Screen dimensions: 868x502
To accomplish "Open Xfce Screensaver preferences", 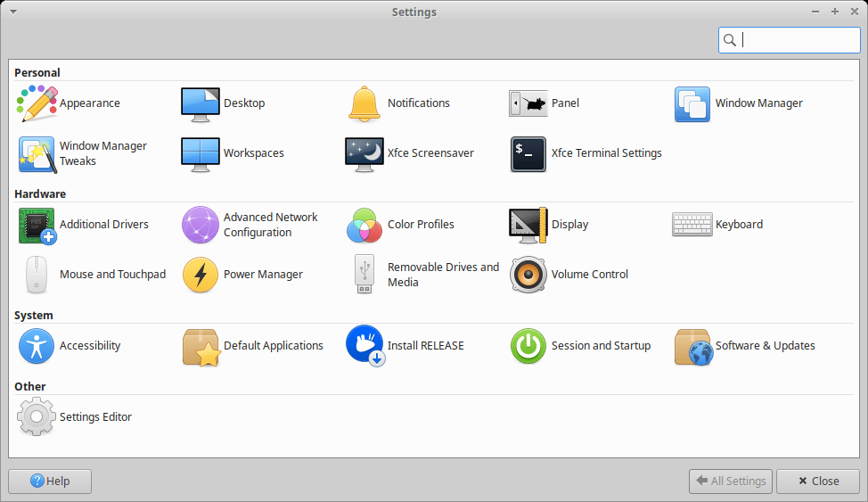I will 364,153.
